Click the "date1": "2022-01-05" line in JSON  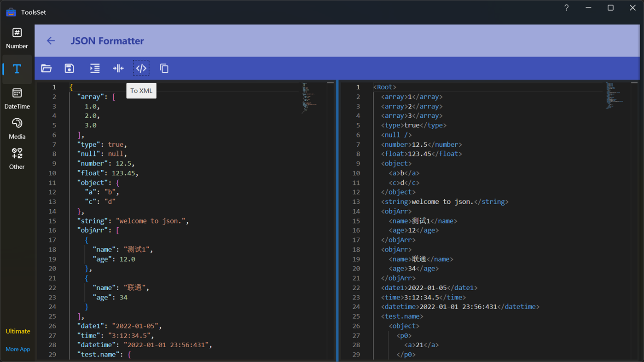[119, 326]
